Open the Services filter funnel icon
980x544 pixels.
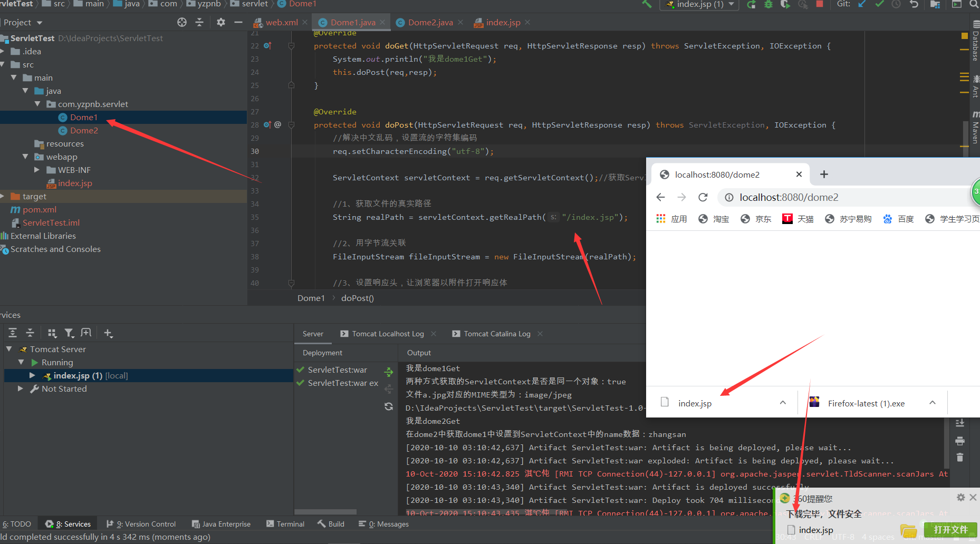click(69, 333)
